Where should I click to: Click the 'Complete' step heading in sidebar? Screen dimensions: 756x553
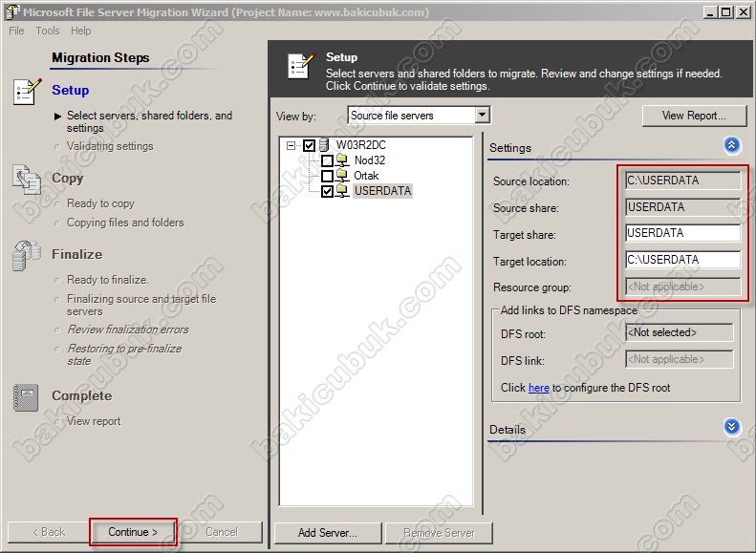[82, 396]
